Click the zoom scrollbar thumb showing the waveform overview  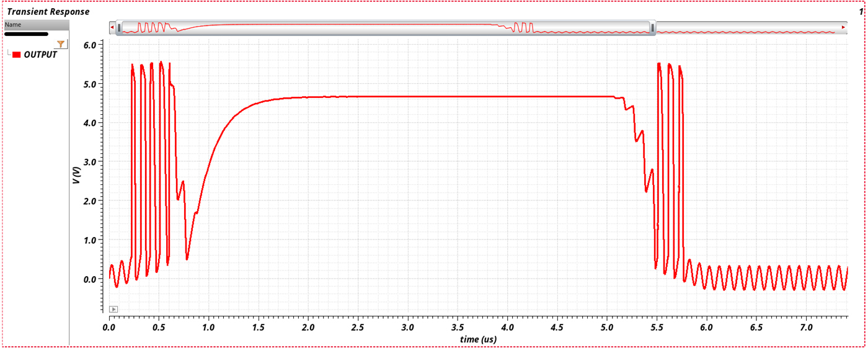tap(386, 27)
